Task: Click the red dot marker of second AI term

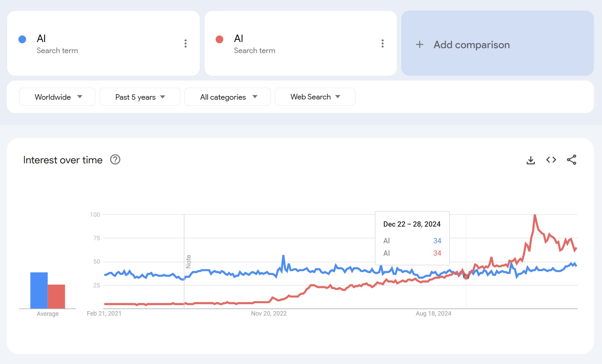Action: 220,39
